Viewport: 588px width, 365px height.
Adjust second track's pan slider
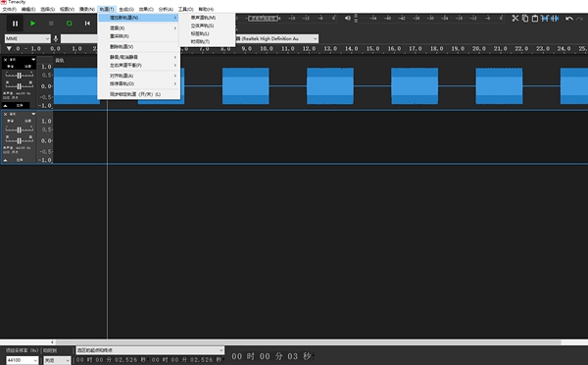tap(20, 140)
